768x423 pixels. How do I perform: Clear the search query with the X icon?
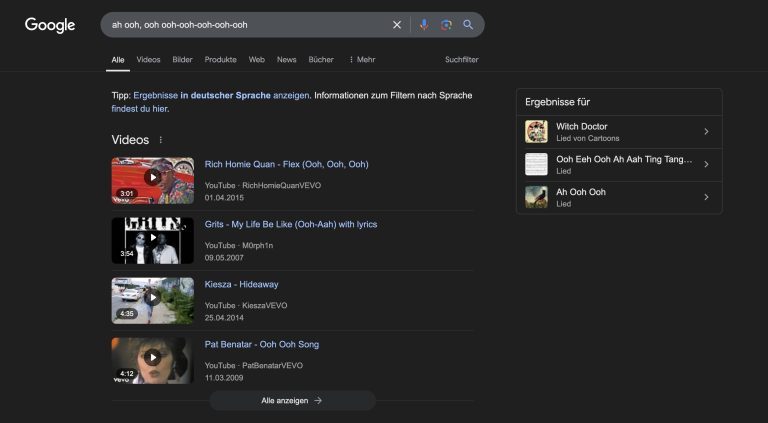[397, 25]
